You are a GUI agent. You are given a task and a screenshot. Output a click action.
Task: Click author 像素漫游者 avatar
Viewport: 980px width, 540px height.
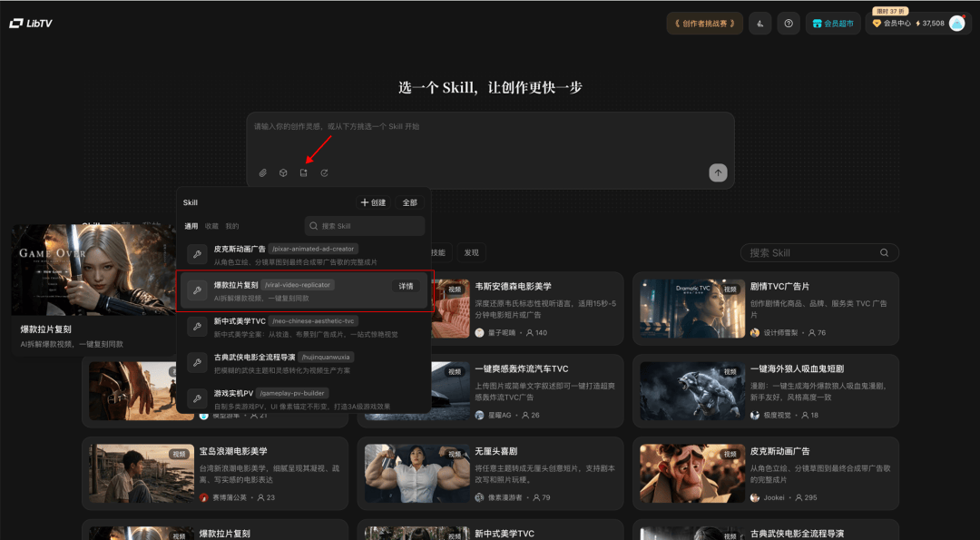[x=479, y=498]
